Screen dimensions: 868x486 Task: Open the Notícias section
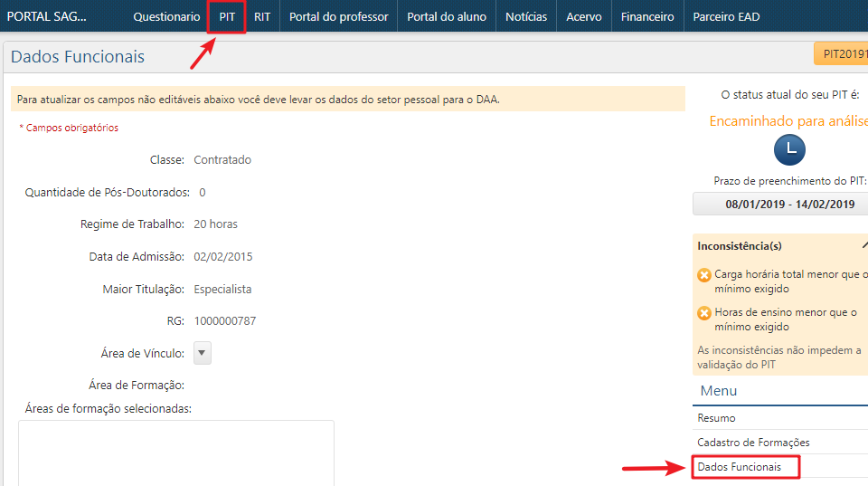(x=526, y=17)
